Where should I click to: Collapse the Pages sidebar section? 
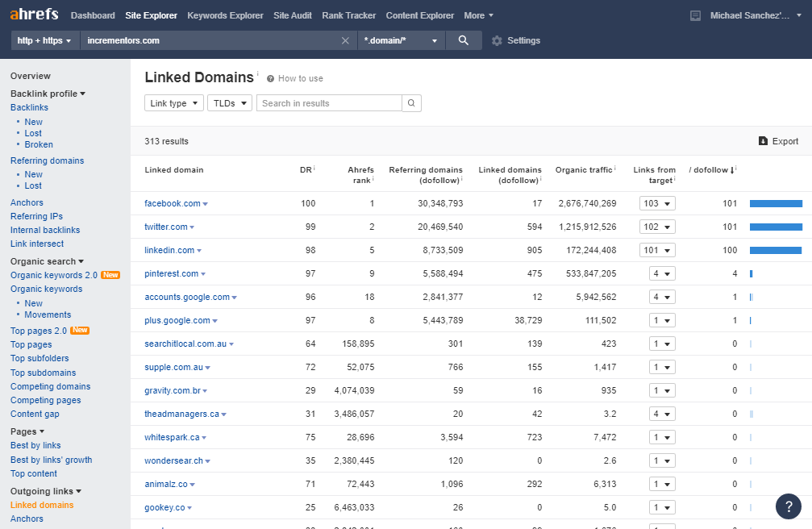click(x=27, y=431)
